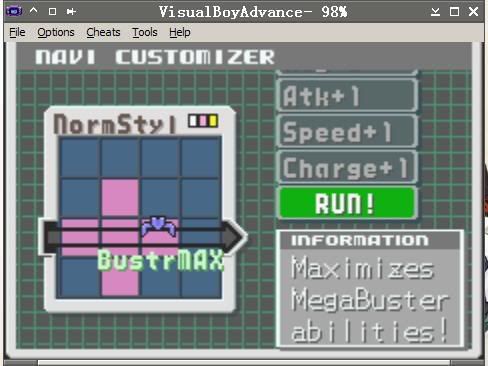Select the blue cursor icon on grid
This screenshot has width=488, height=366.
(x=159, y=226)
